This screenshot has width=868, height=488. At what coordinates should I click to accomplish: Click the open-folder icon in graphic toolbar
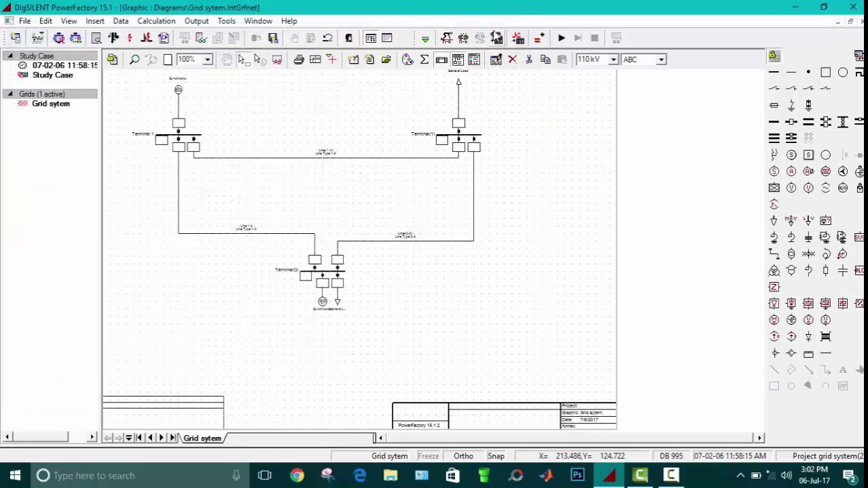[x=386, y=60]
